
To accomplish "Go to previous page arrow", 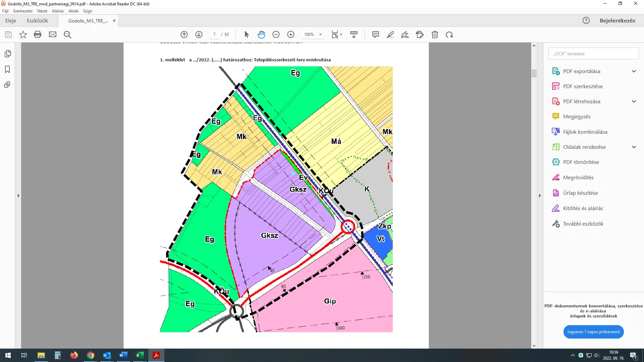I will [184, 35].
